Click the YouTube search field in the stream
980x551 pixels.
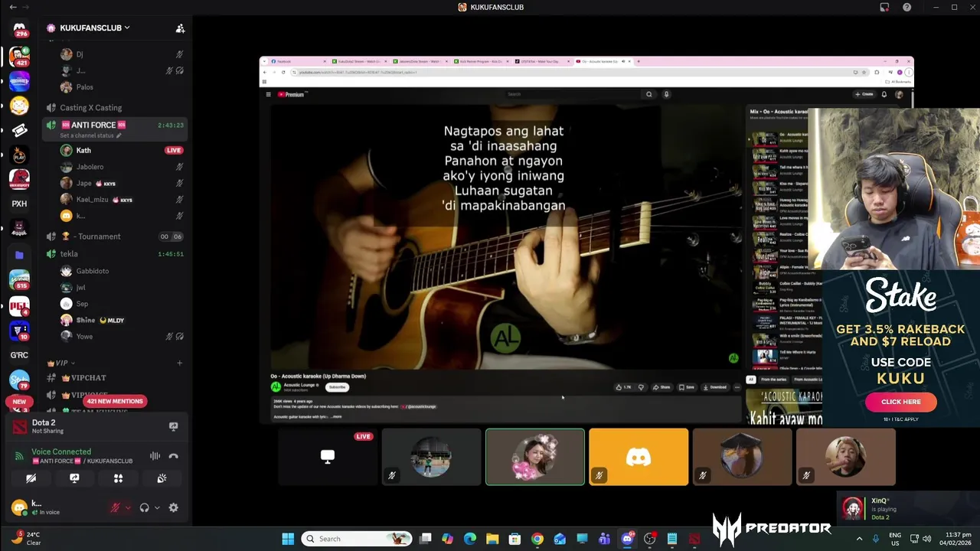point(573,94)
